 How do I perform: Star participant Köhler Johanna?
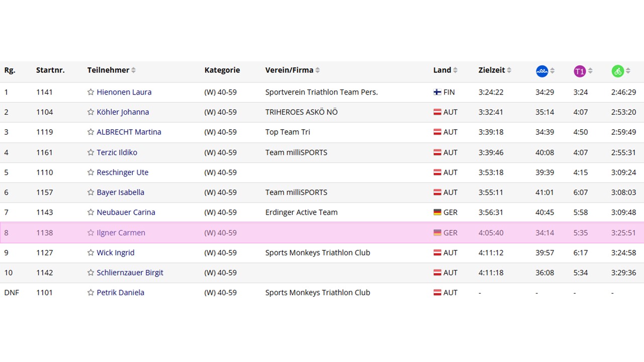pyautogui.click(x=91, y=112)
